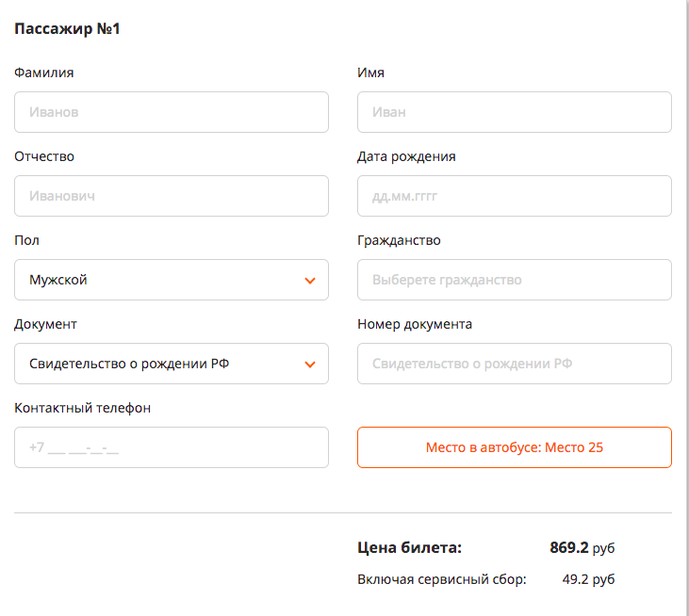Click the Контактный телефон label
The width and height of the screenshot is (689, 616).
83,409
